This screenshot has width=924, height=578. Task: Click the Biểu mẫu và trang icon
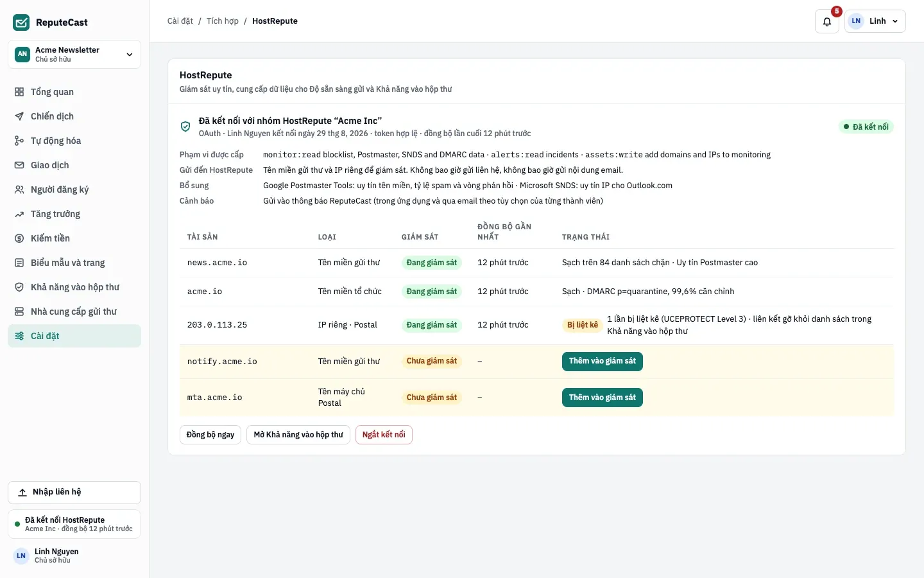pyautogui.click(x=19, y=263)
